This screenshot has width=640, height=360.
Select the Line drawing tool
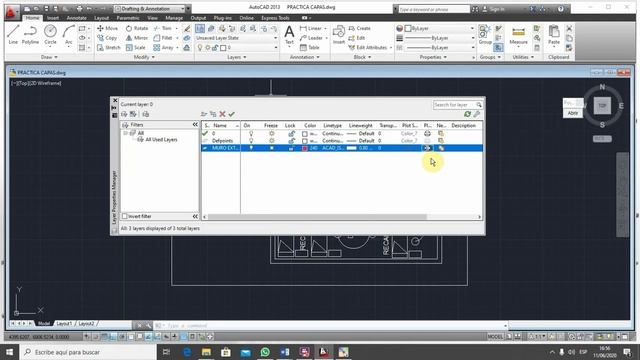[x=13, y=35]
